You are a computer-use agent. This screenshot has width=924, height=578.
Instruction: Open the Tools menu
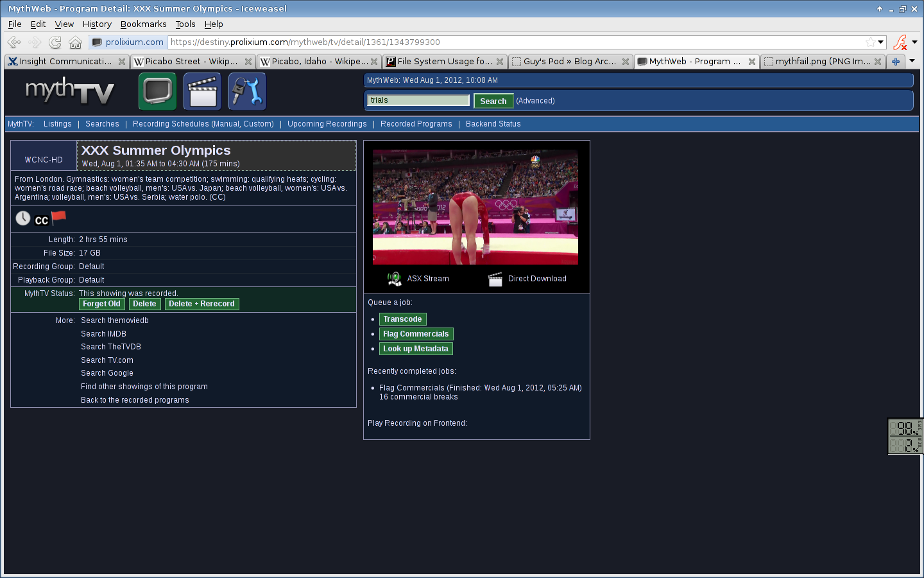(x=185, y=24)
